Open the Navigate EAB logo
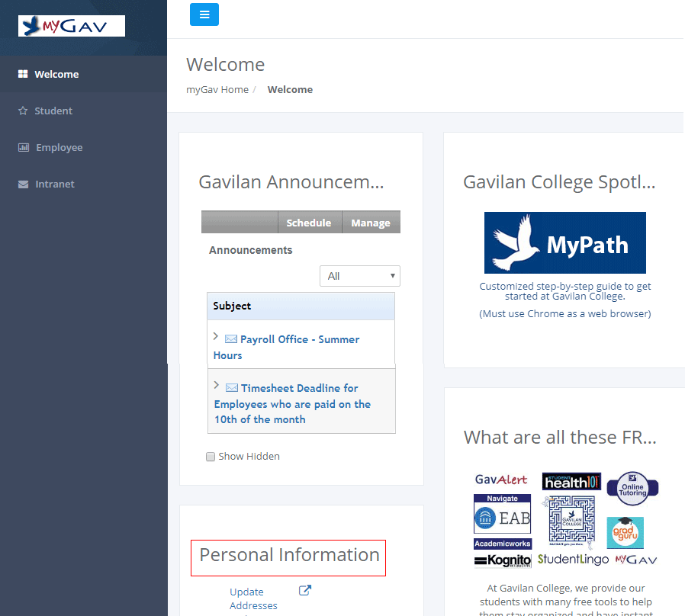 click(502, 514)
